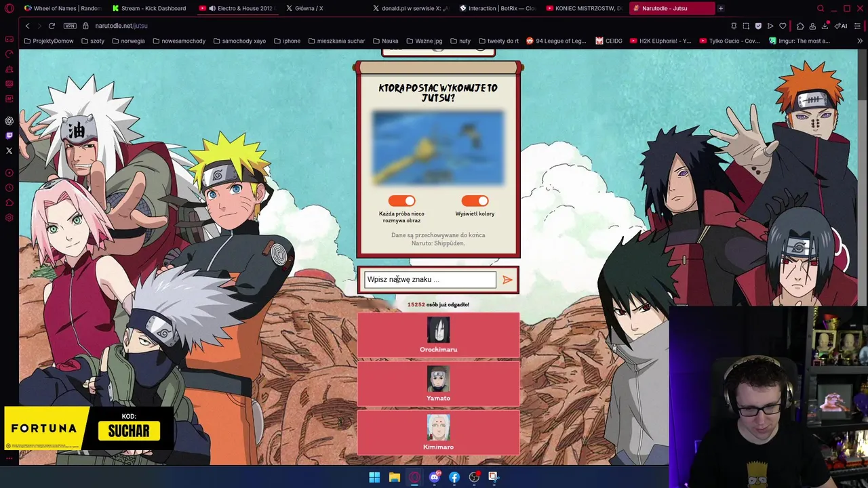The height and width of the screenshot is (488, 868).
Task: Select Kimimaro guess row
Action: click(x=438, y=432)
